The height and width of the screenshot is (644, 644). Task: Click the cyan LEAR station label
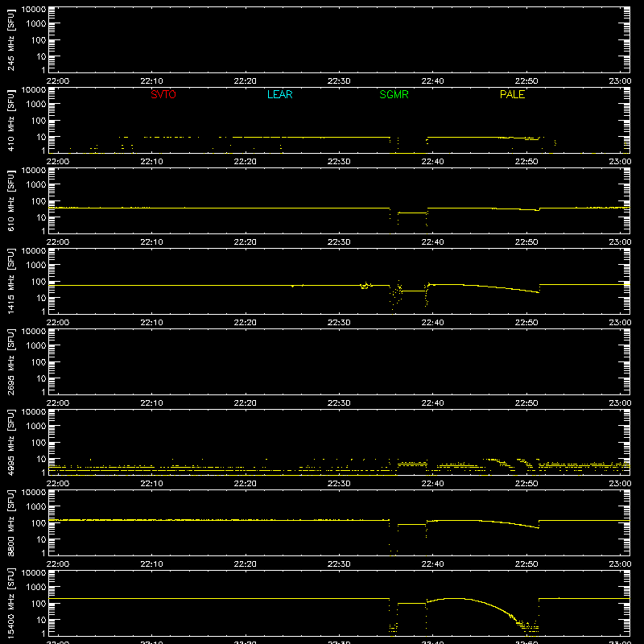coord(279,94)
